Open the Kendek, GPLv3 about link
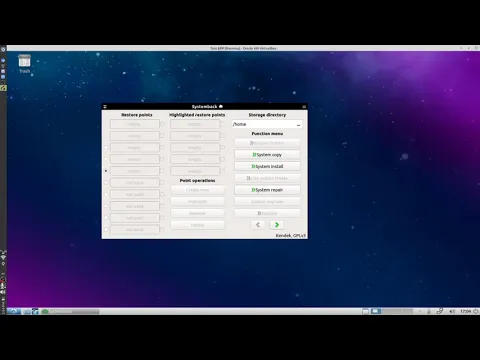Image resolution: width=480 pixels, height=360 pixels. (290, 235)
